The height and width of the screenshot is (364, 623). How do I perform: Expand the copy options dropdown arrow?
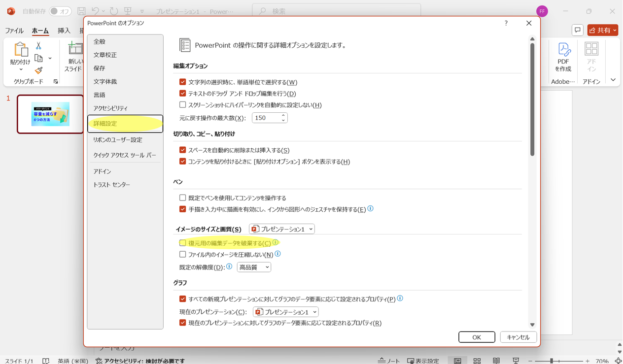pyautogui.click(x=50, y=59)
